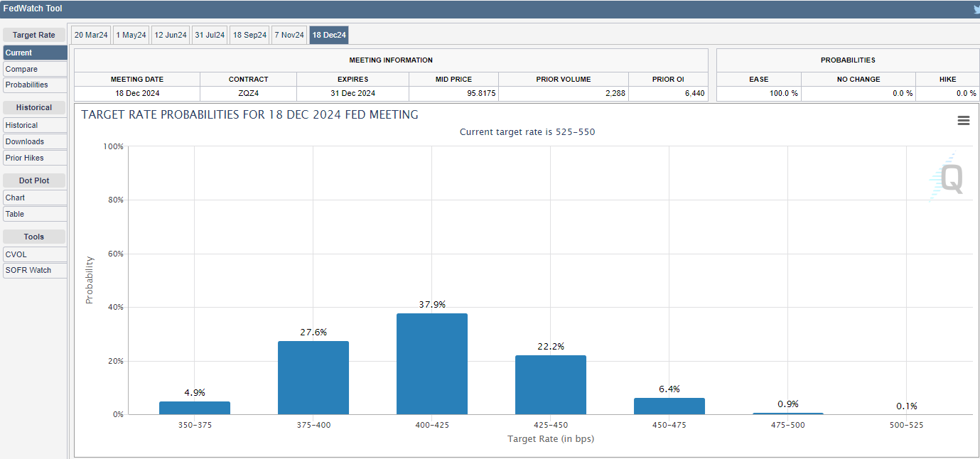The height and width of the screenshot is (459, 980).
Task: Click the Q watermark logo on chart
Action: [951, 178]
